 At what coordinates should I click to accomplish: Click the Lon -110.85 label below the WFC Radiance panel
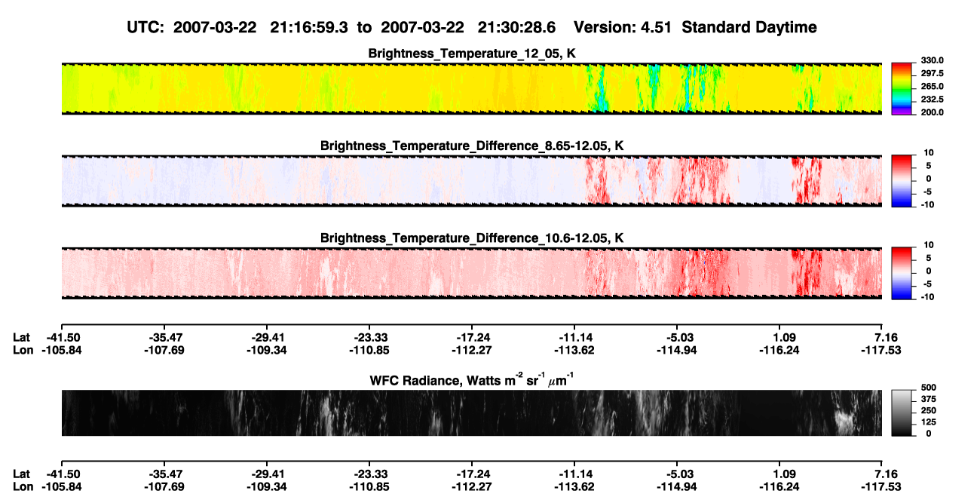tap(369, 486)
